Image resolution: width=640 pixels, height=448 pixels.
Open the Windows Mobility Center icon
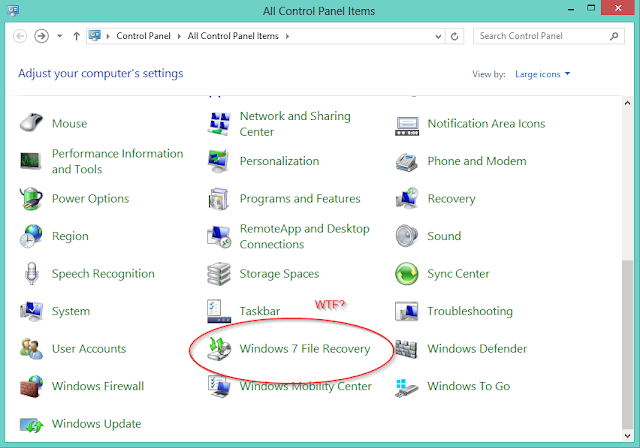[219, 386]
